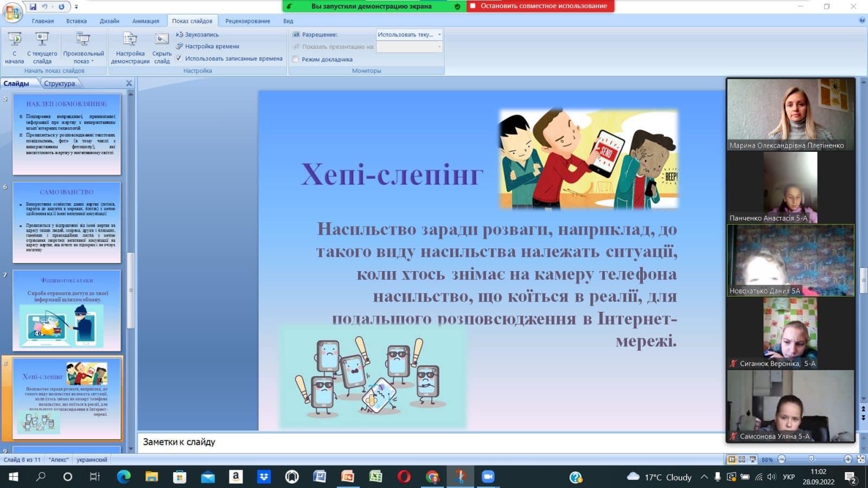Viewport: 868px width, 488px height.
Task: Enable Режим докладчика checkbox
Action: 296,59
